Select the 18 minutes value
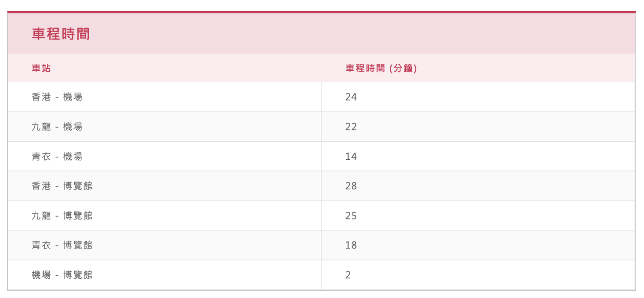 point(351,245)
